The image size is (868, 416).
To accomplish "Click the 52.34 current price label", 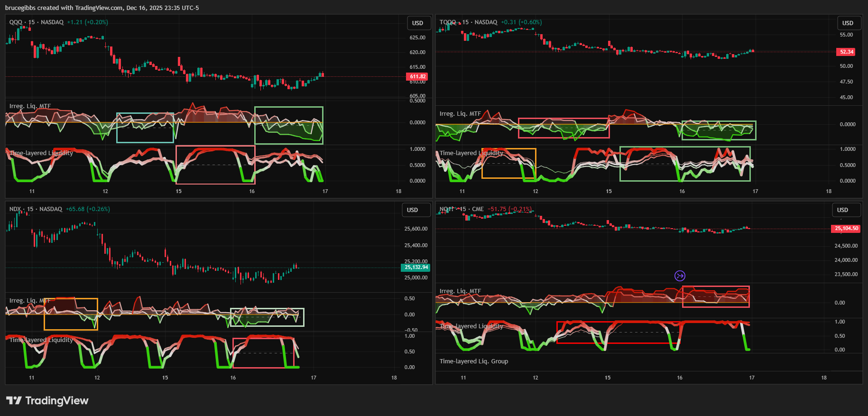I will 846,52.
